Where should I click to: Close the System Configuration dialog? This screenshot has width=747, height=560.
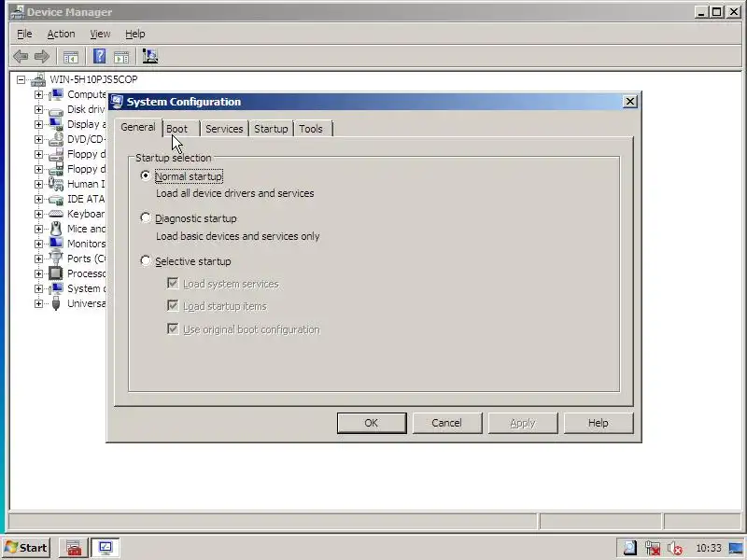tap(629, 102)
